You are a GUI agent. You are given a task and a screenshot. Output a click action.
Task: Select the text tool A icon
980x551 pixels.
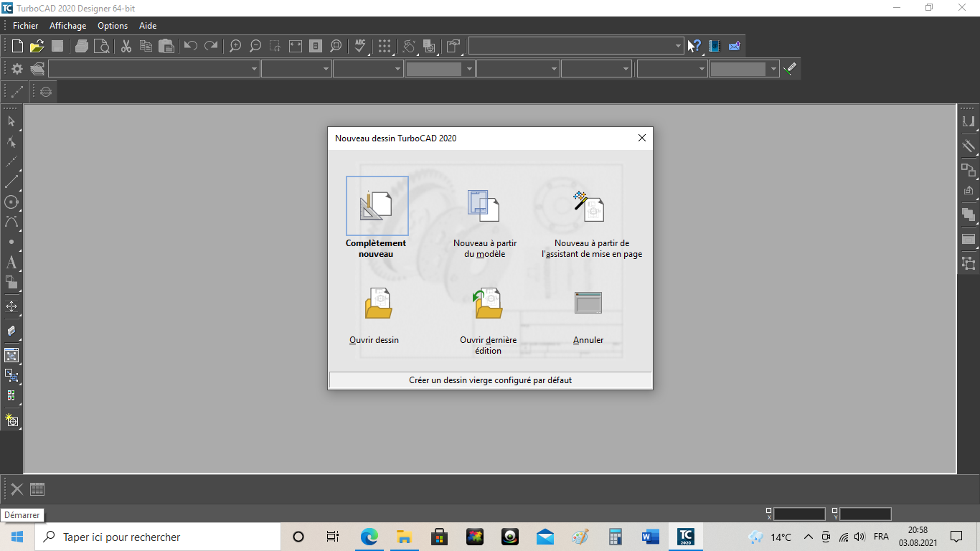point(11,263)
